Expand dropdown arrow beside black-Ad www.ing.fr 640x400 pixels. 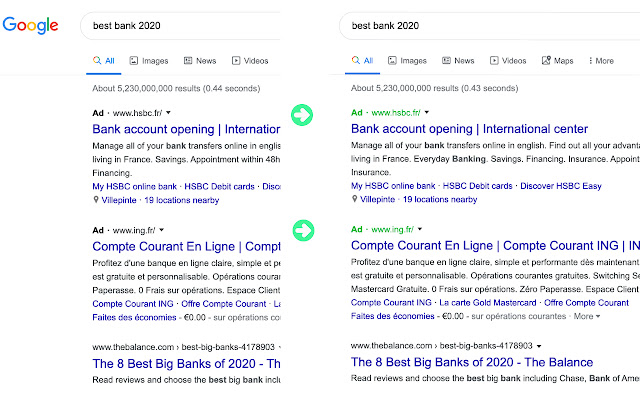[x=161, y=230]
